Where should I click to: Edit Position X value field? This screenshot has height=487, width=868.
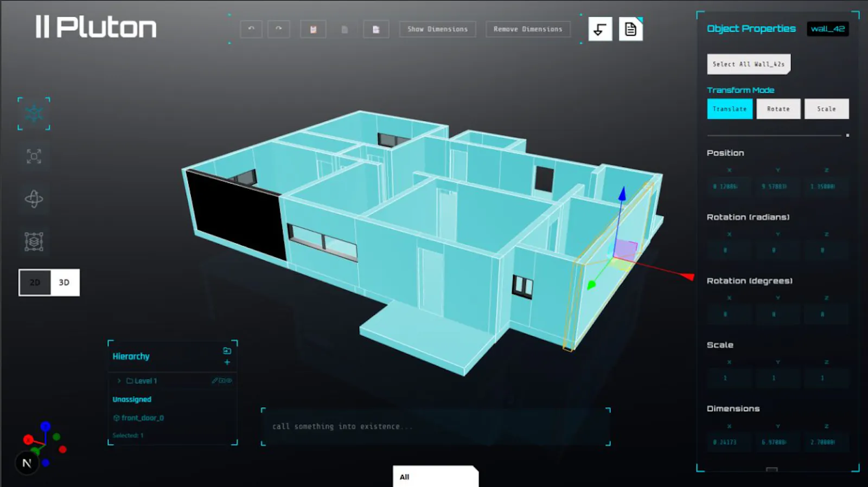[x=729, y=187]
